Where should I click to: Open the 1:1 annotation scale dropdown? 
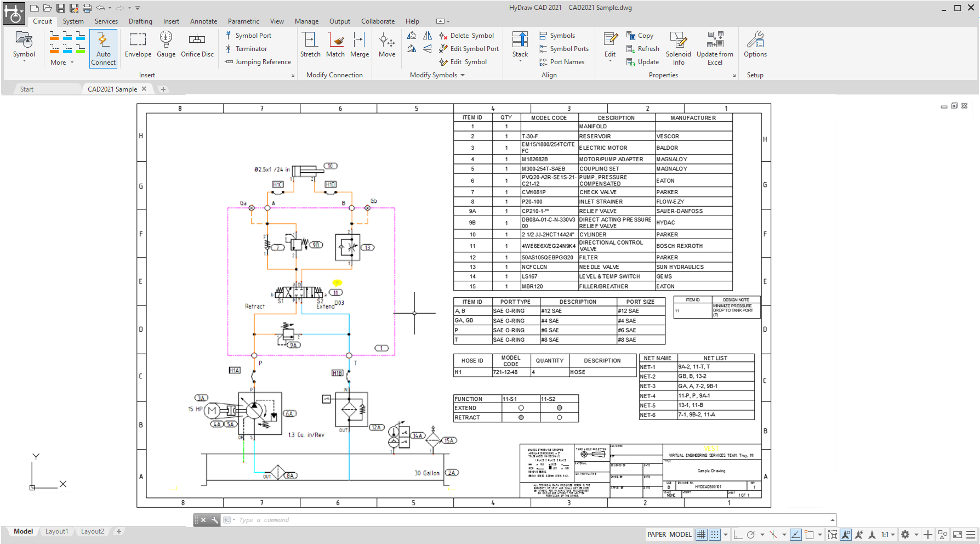tap(888, 535)
